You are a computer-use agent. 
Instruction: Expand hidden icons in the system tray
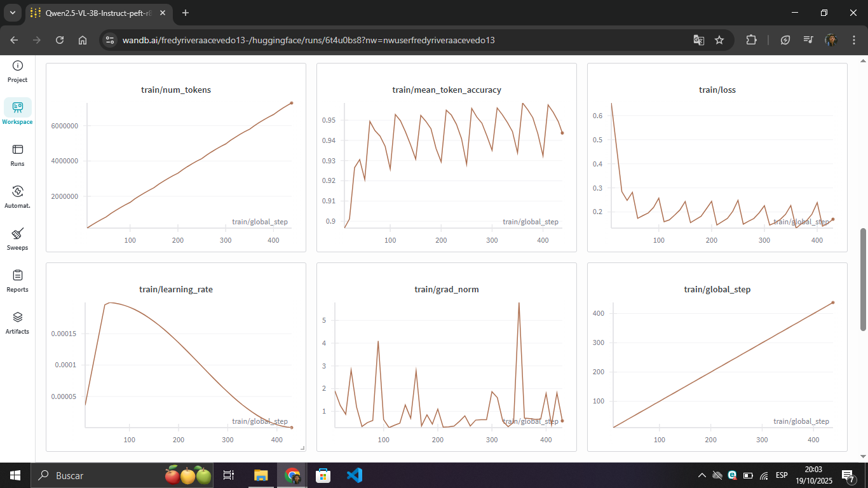click(x=702, y=475)
